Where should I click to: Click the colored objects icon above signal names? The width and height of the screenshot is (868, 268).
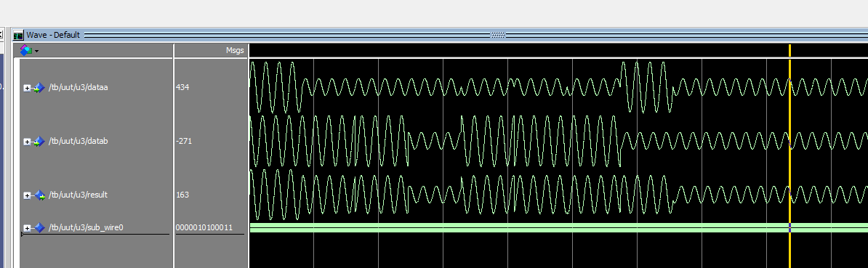click(26, 50)
